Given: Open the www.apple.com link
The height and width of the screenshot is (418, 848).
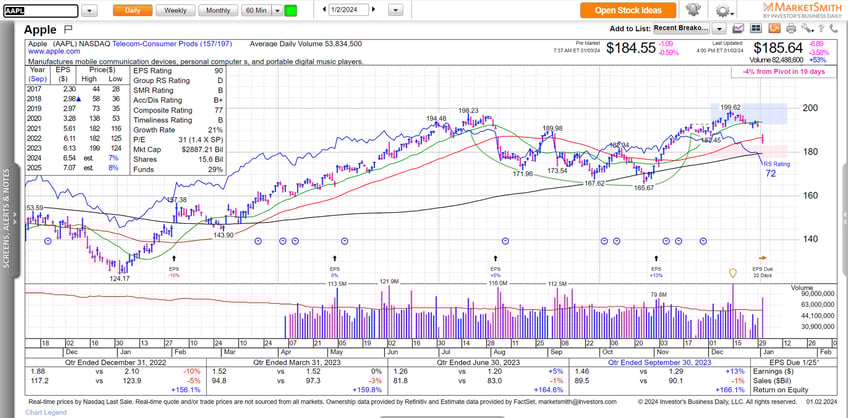Looking at the screenshot, I should 54,51.
